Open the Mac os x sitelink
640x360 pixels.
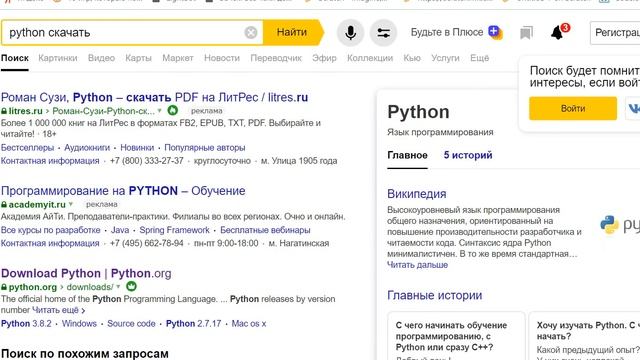(x=249, y=324)
